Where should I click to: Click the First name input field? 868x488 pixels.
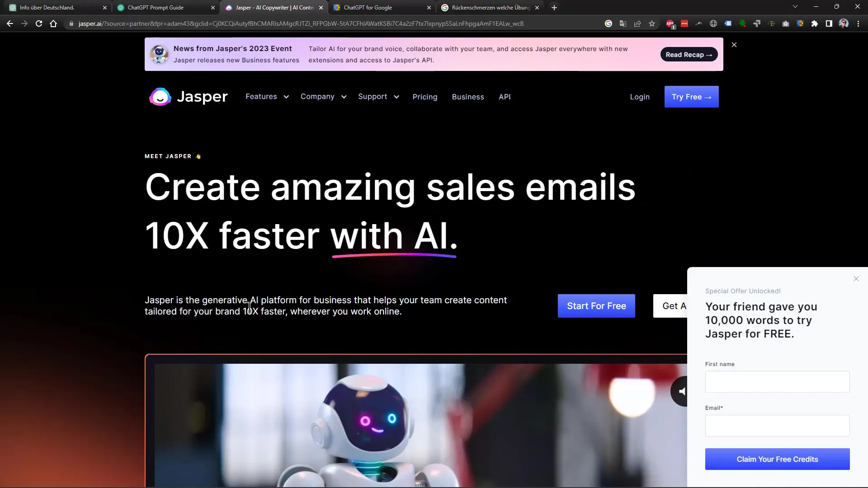pos(778,381)
